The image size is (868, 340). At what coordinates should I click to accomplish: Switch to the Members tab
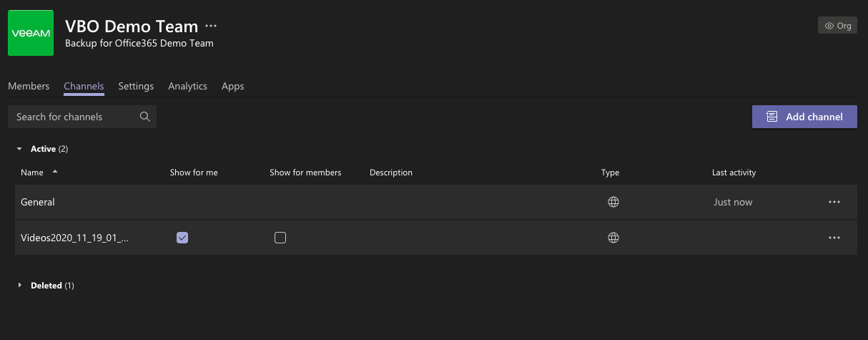[x=29, y=86]
